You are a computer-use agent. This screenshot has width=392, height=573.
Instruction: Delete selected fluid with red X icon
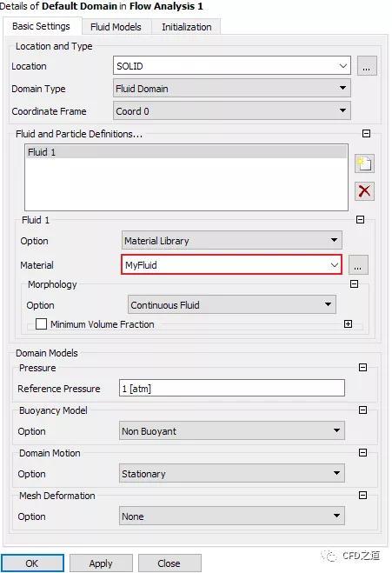(364, 190)
